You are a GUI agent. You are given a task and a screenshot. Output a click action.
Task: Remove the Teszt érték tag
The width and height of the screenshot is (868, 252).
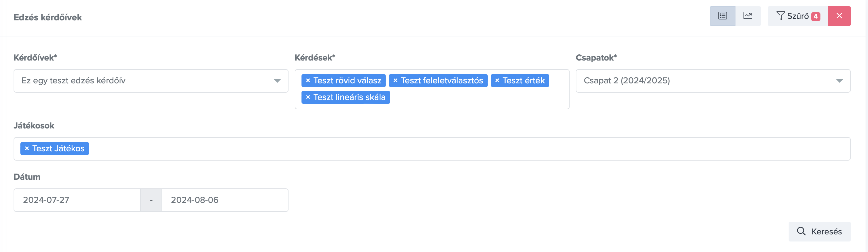coord(497,81)
